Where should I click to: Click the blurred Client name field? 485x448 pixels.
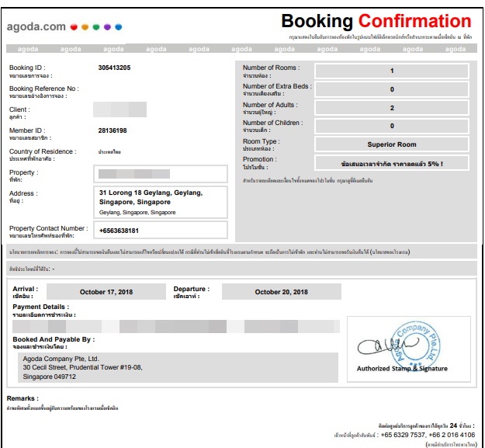[x=120, y=109]
